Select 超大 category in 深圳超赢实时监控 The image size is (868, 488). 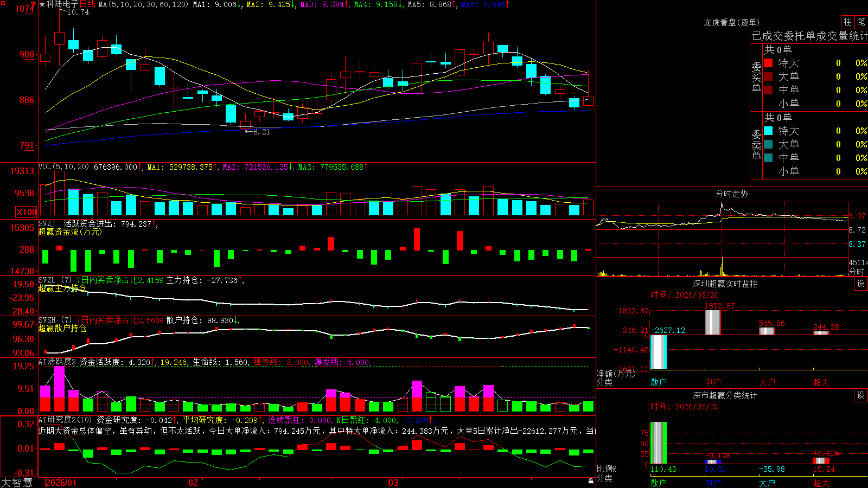(x=821, y=382)
